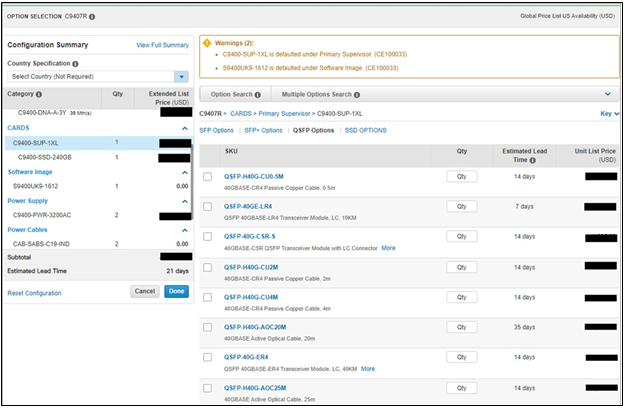Open QSFP-H40G-AOC25M SKU link
The height and width of the screenshot is (408, 624).
(x=255, y=388)
